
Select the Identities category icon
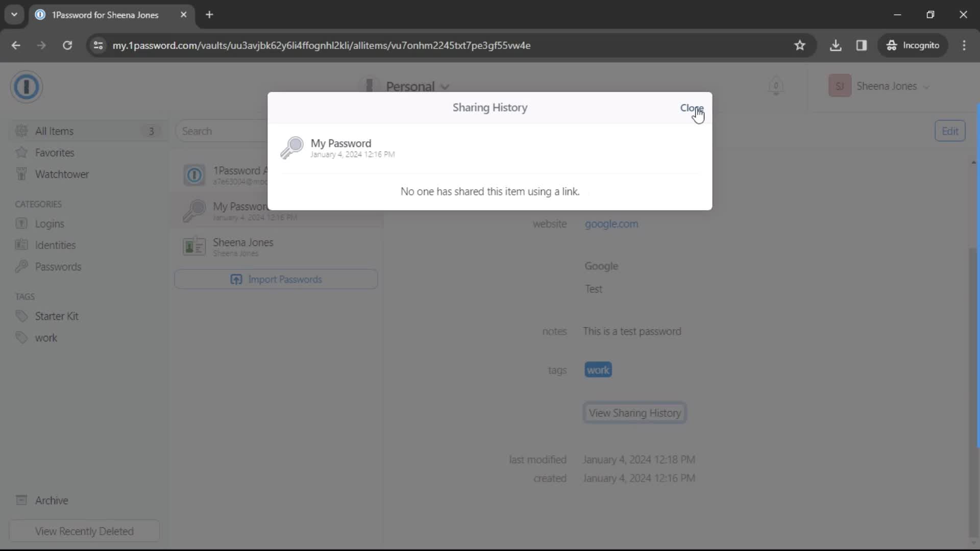(21, 245)
